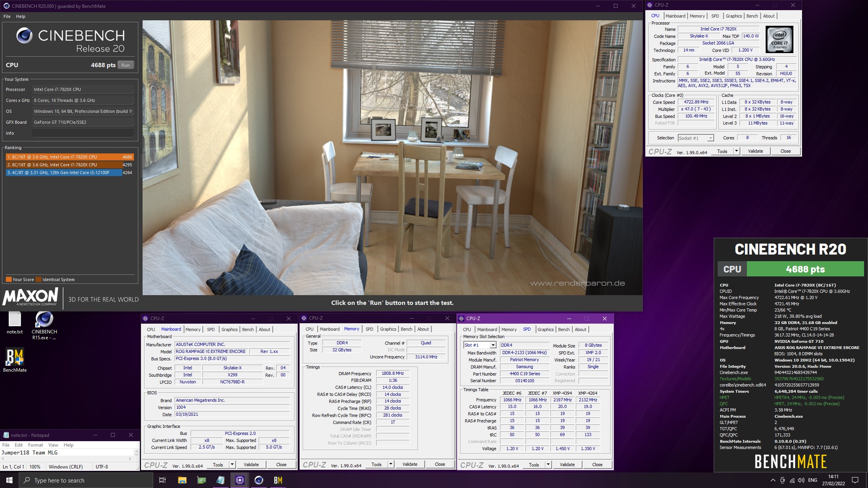Click Close button in the SPD CPU-Z window

[597, 465]
